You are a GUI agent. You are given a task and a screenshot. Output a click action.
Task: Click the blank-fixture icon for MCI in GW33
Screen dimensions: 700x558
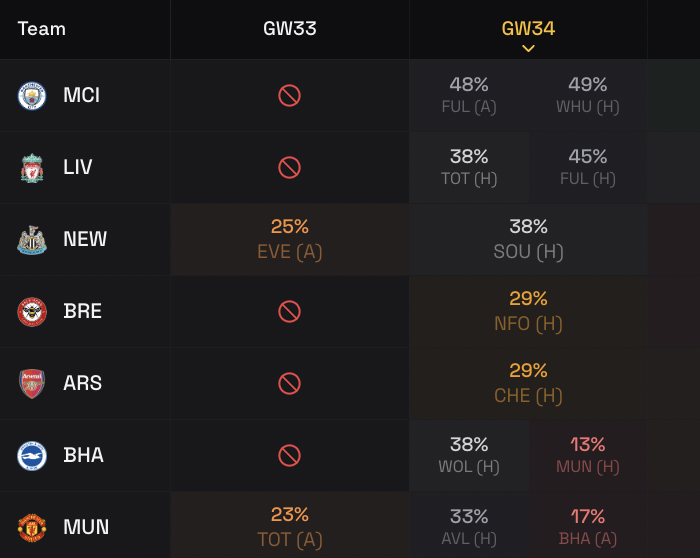click(289, 96)
